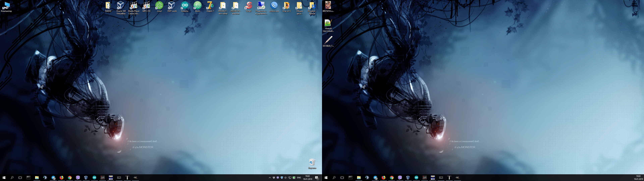Open ICOM Remote on left taskbar
Screen dimensions: 644x181
(102, 177)
